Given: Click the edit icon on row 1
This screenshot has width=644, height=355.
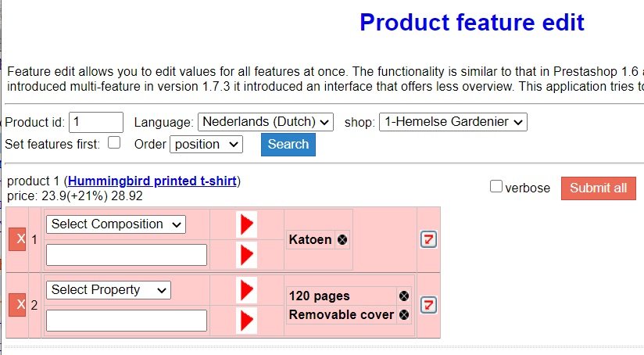Looking at the screenshot, I should point(428,239).
